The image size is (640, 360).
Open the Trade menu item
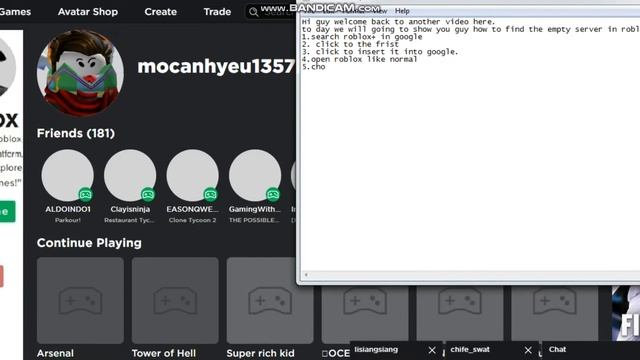(217, 12)
